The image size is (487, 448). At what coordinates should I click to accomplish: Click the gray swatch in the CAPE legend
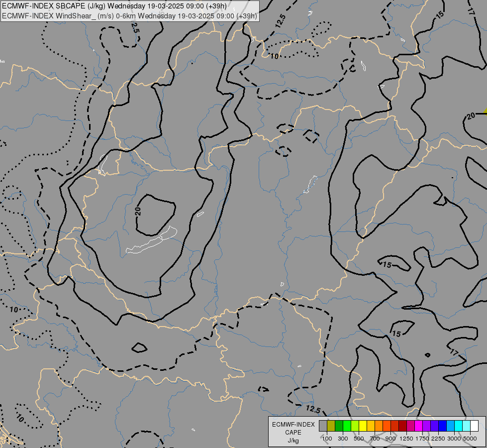(323, 426)
